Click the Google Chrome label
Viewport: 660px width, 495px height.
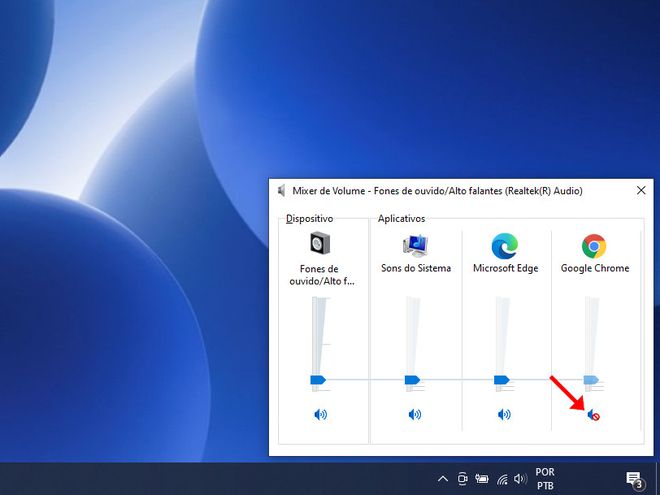coord(595,268)
